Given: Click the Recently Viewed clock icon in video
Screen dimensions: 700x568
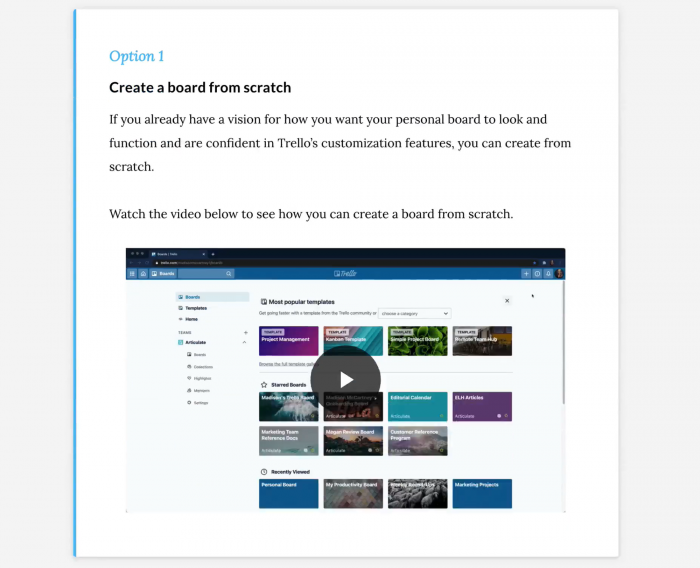Looking at the screenshot, I should (x=264, y=472).
